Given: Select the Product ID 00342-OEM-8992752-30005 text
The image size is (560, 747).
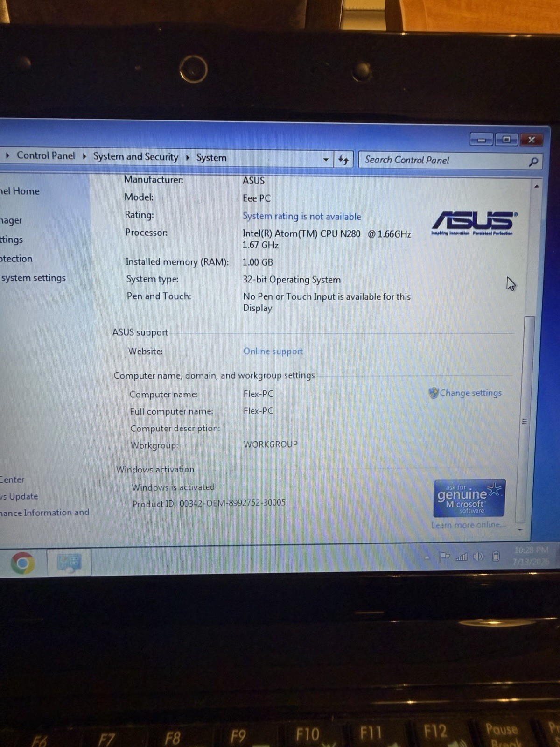Looking at the screenshot, I should [209, 503].
